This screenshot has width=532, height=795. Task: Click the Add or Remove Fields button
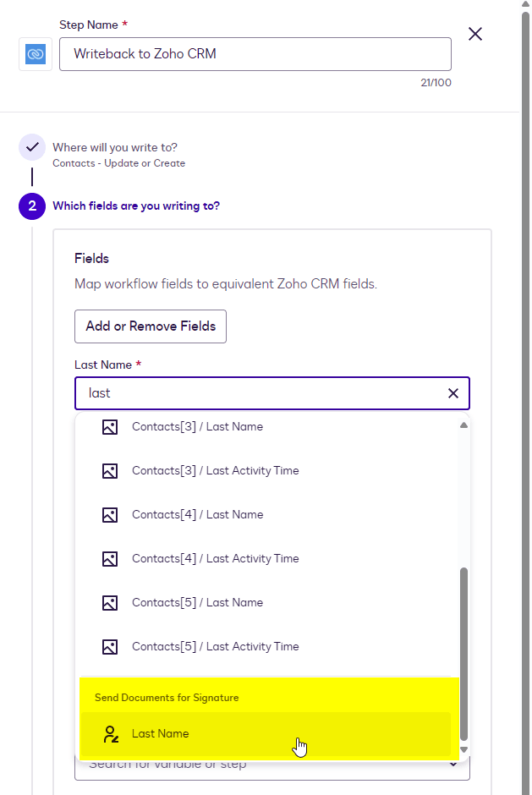point(151,326)
